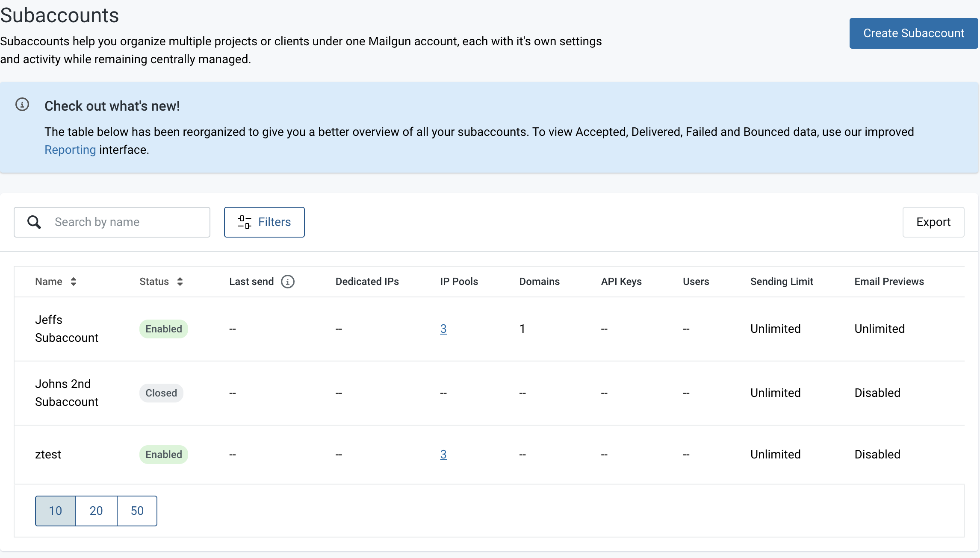Viewport: 980px width, 558px height.
Task: Show 10 rows per page
Action: [x=56, y=511]
